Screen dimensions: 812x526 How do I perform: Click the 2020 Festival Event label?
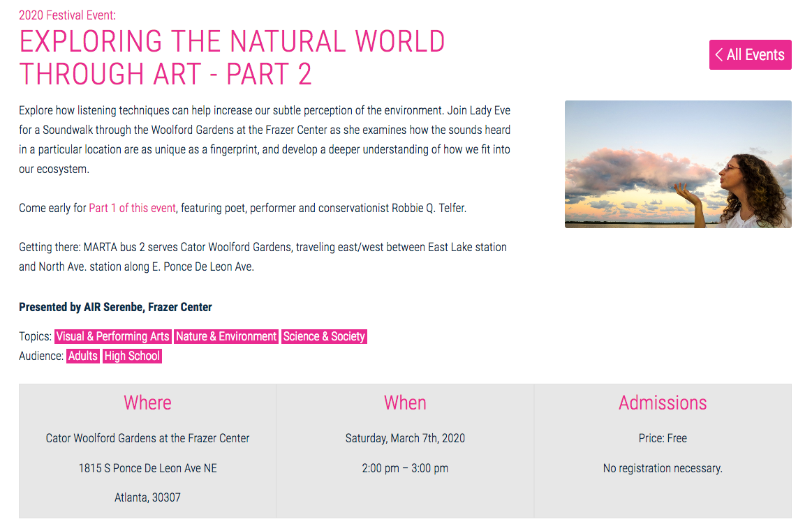(67, 15)
